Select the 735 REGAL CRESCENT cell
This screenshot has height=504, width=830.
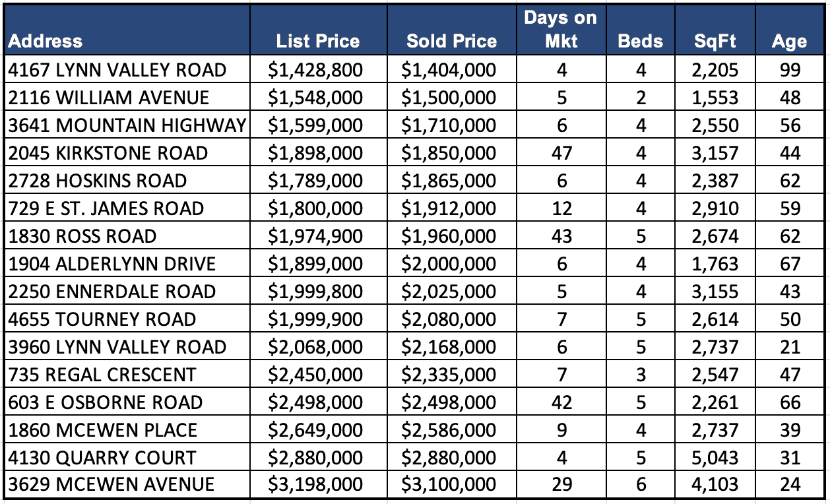click(102, 375)
